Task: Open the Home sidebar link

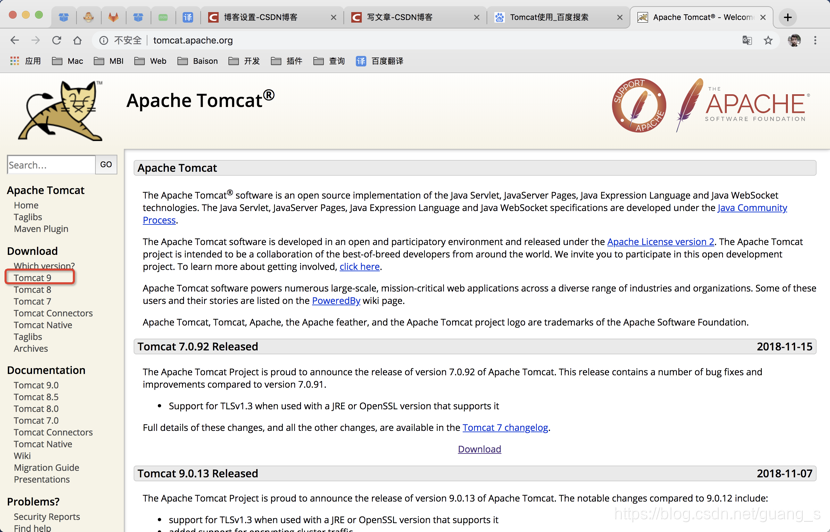Action: (26, 205)
